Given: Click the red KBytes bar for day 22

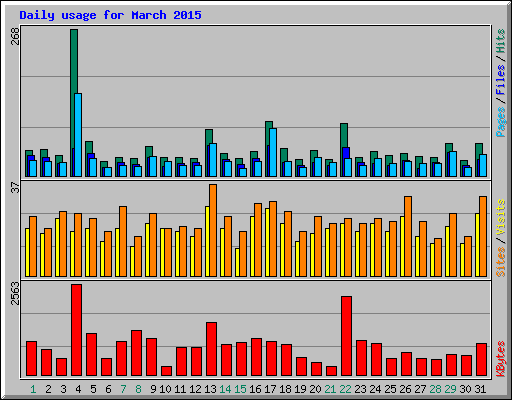Looking at the screenshot, I should coord(346,336).
